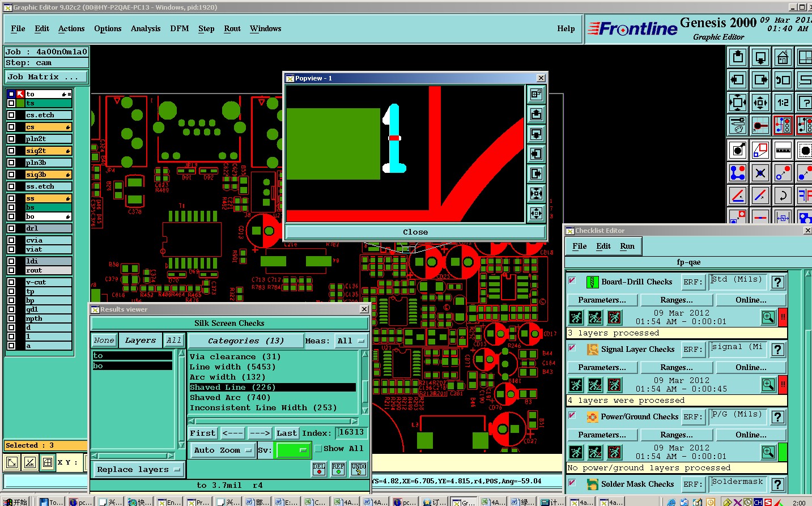This screenshot has width=812, height=506.
Task: Click pan up icon in Popview window
Action: (x=536, y=114)
